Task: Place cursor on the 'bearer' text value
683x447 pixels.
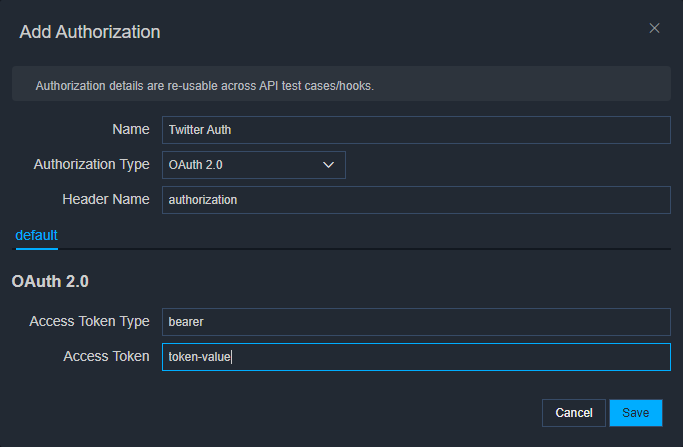Action: click(x=186, y=322)
